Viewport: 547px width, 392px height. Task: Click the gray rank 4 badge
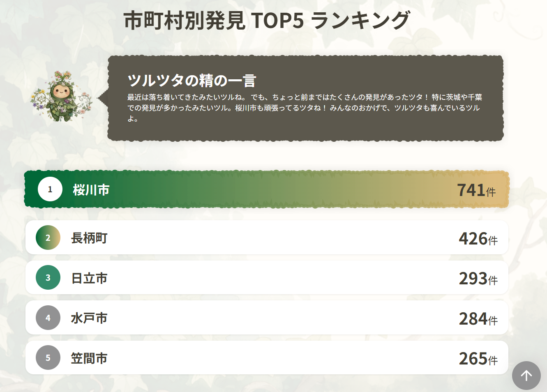click(x=48, y=318)
